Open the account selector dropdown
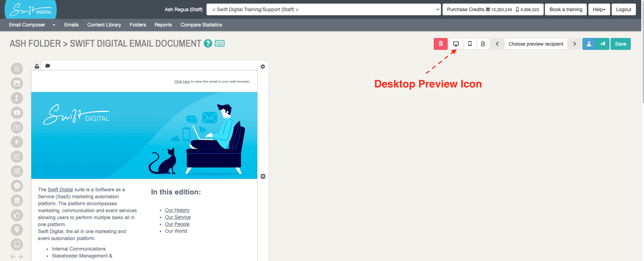This screenshot has height=261, width=644. click(324, 9)
